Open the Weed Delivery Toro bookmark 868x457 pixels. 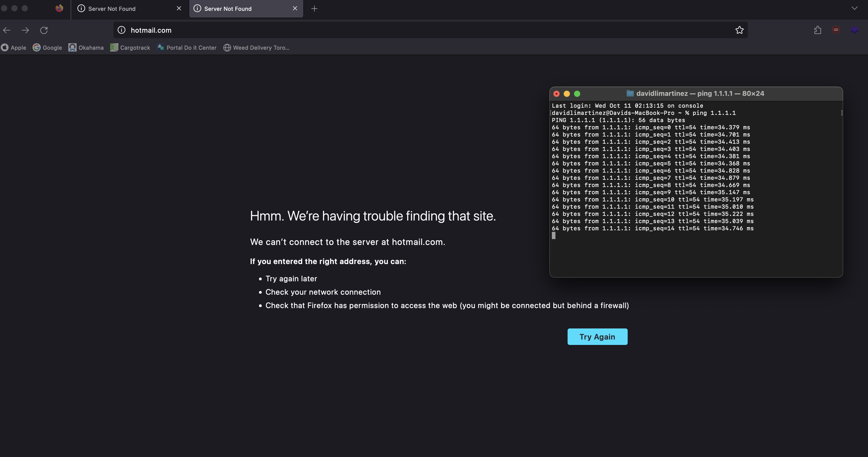pyautogui.click(x=256, y=48)
